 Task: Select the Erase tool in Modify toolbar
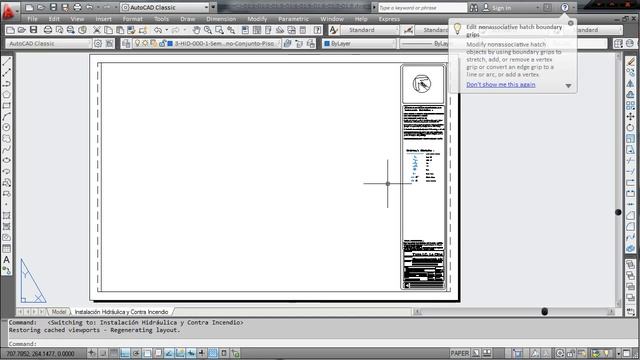[x=631, y=62]
